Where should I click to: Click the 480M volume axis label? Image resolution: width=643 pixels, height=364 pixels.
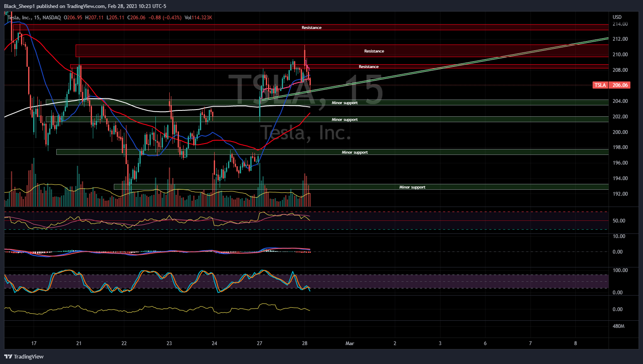pos(619,326)
